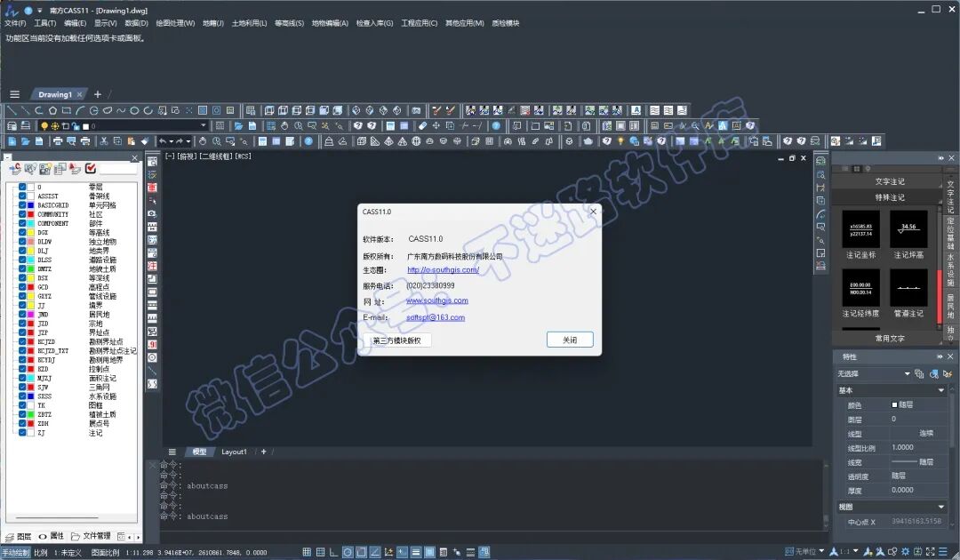Select the Rectangle drawing tool
Image resolution: width=960 pixels, height=560 pixels.
click(x=66, y=111)
